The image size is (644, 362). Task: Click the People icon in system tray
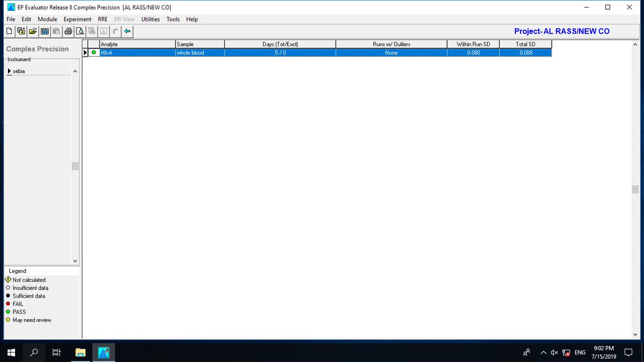coord(527,352)
